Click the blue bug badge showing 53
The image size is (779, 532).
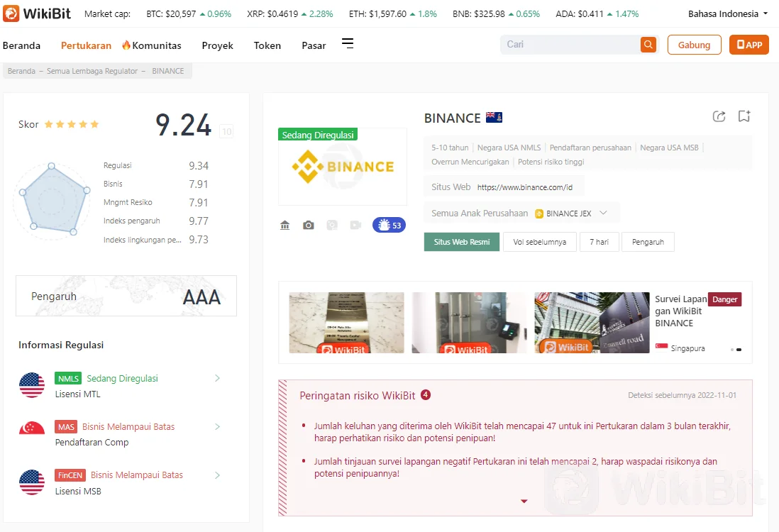[x=389, y=225]
